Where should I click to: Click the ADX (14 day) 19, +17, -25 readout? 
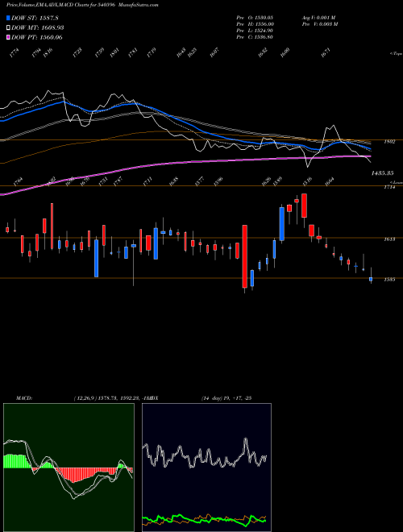point(201,398)
